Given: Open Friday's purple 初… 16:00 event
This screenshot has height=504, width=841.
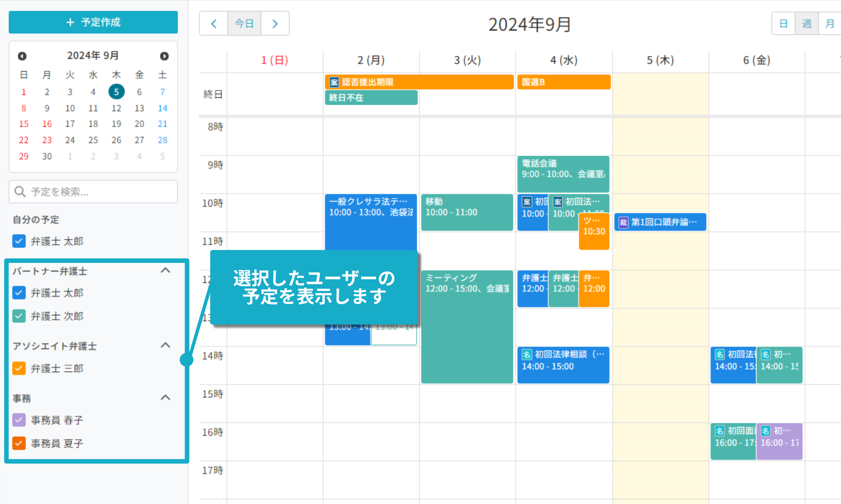Looking at the screenshot, I should (x=780, y=442).
